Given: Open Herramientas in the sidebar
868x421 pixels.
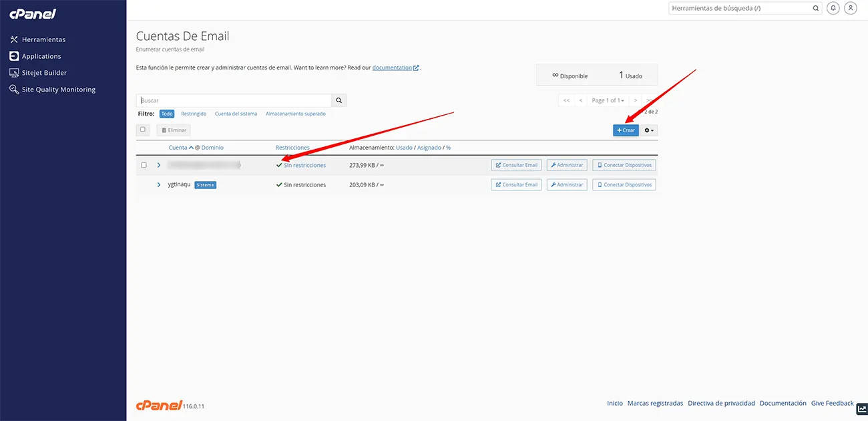Looking at the screenshot, I should 43,39.
